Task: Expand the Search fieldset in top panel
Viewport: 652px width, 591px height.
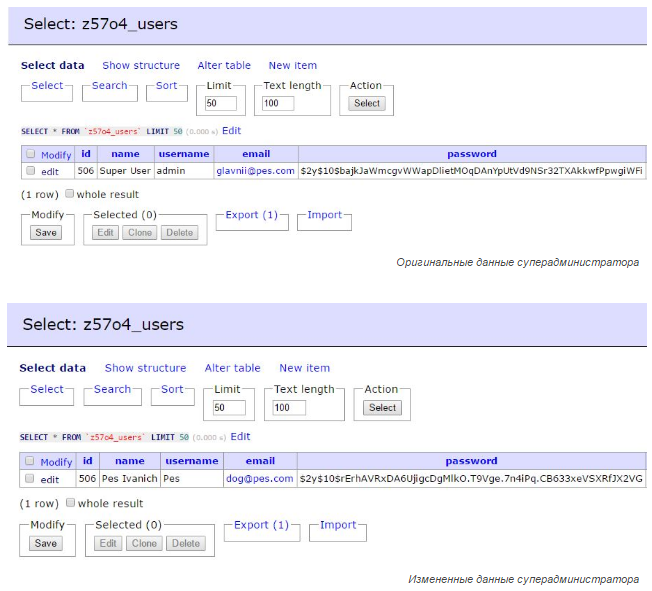Action: point(109,85)
